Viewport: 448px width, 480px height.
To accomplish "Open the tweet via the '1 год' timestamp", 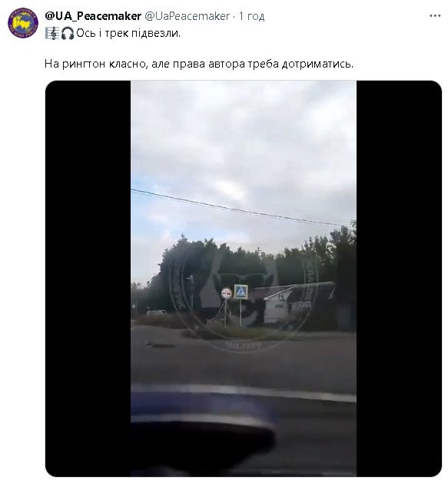I will [x=251, y=16].
